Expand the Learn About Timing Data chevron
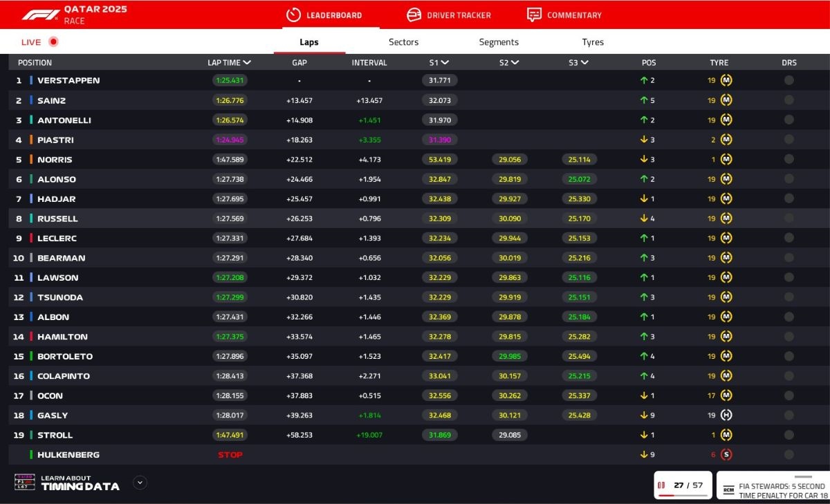 140,483
